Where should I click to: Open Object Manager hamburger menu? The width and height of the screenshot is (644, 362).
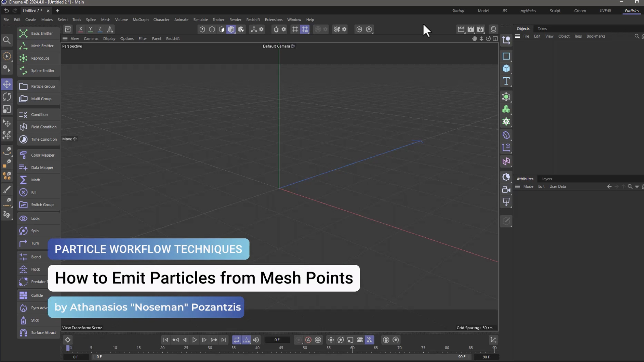pos(518,36)
